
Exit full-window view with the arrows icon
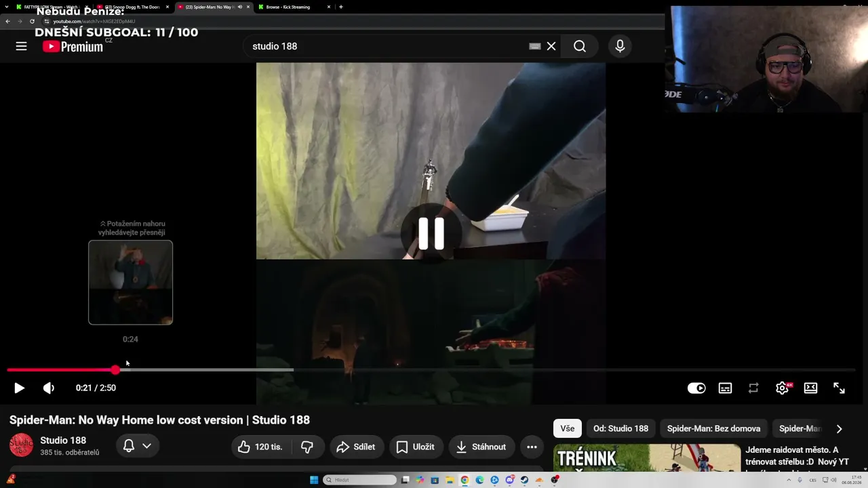click(839, 388)
